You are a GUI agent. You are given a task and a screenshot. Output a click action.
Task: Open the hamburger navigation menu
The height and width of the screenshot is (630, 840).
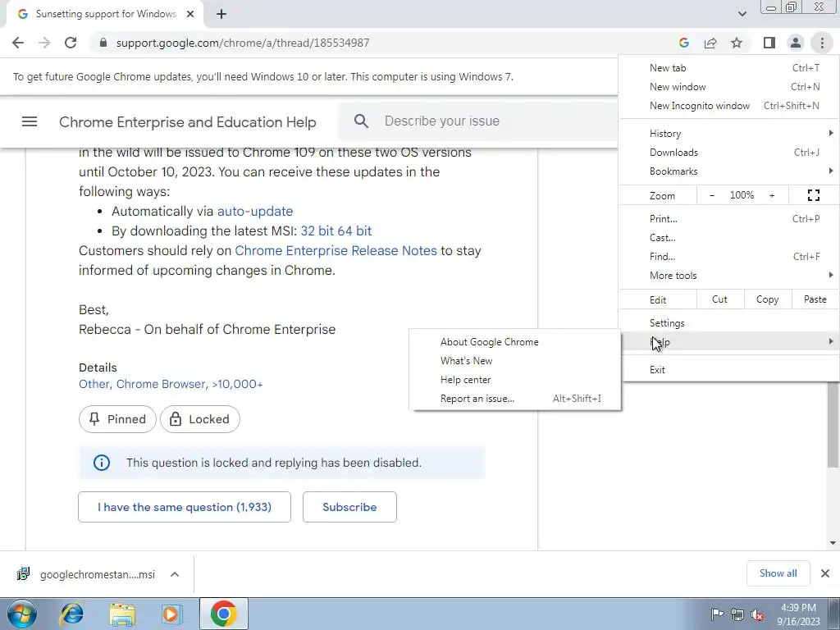pos(30,121)
